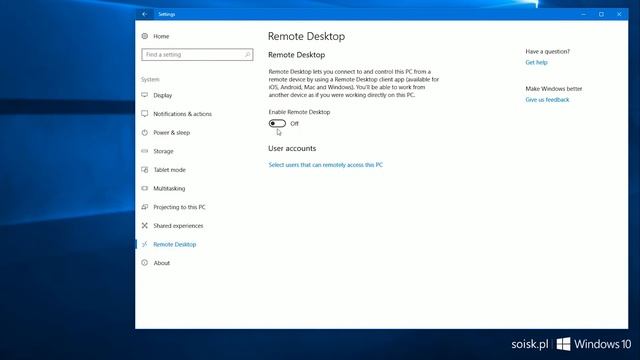This screenshot has height=360, width=640.
Task: Click the Make Windows better text
Action: pos(553,89)
